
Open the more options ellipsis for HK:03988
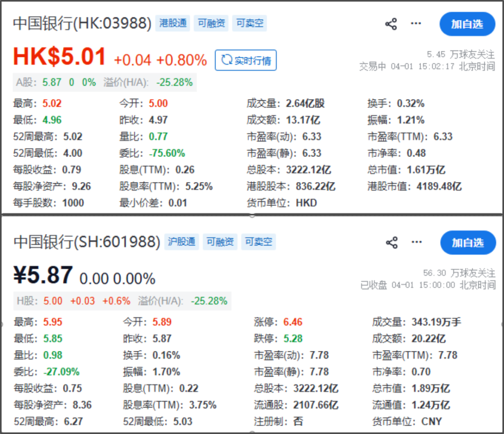coord(416,24)
